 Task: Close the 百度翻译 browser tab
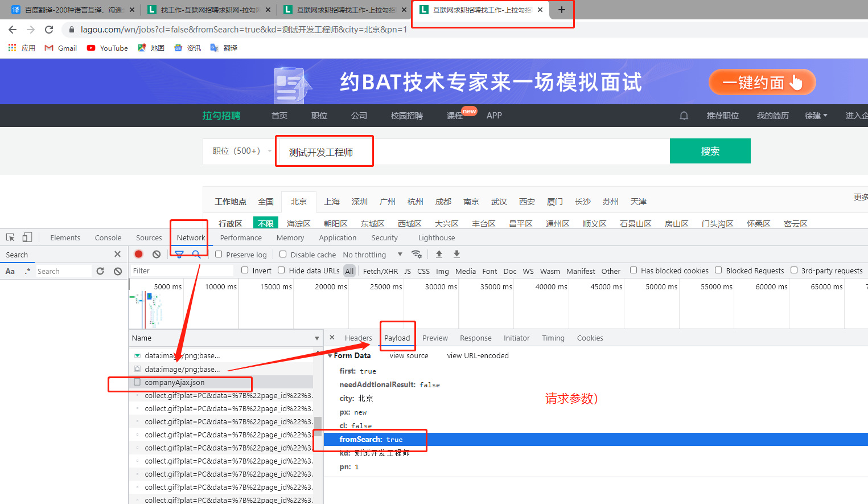pos(132,10)
